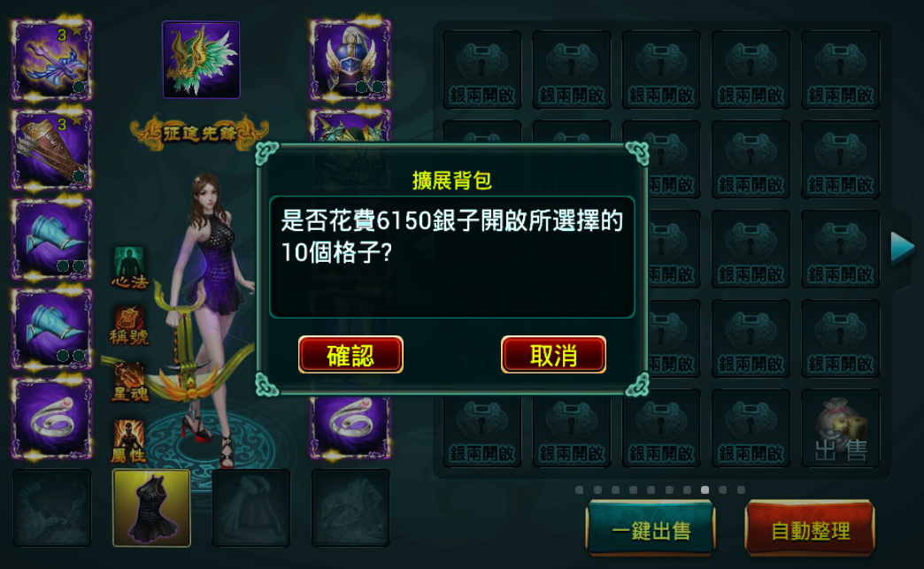This screenshot has height=569, width=924.
Task: Open the 屬性 attributes icon
Action: click(x=128, y=442)
